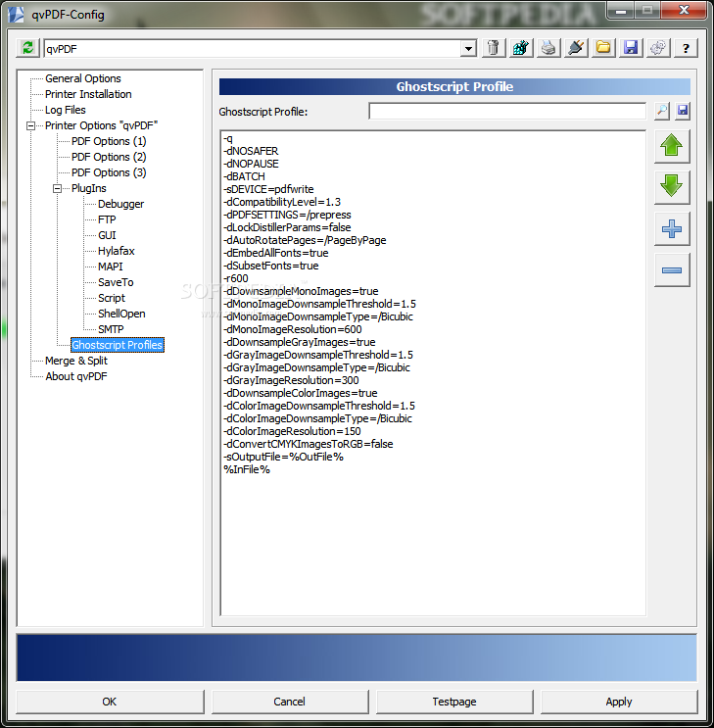
Task: Select the -dDownsampleMonoImages=true line
Action: coord(301,292)
